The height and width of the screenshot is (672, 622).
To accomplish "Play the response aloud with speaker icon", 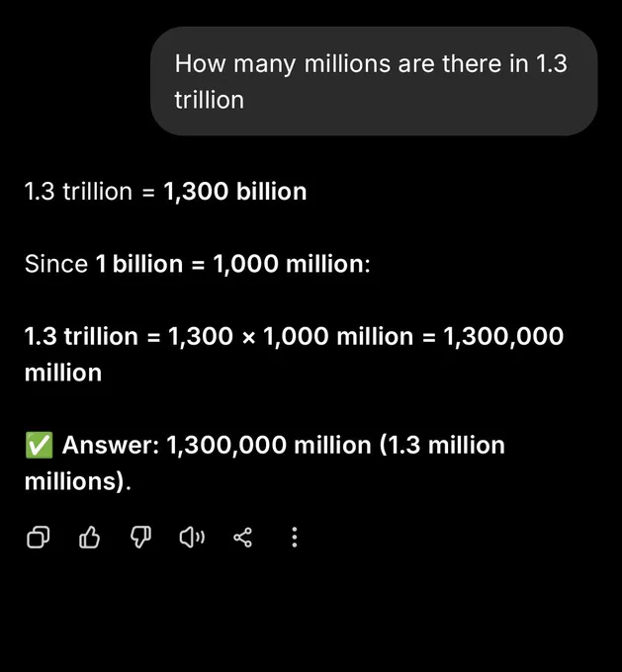I will [x=192, y=537].
